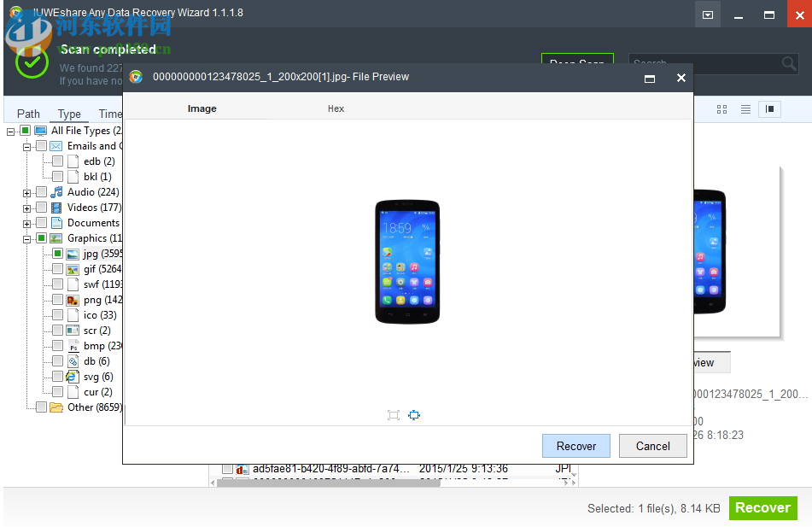Collapse the All File Types node
812x527 pixels.
[x=11, y=131]
